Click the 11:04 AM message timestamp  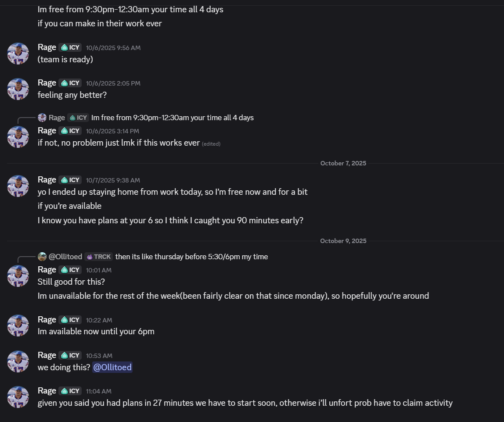point(99,391)
